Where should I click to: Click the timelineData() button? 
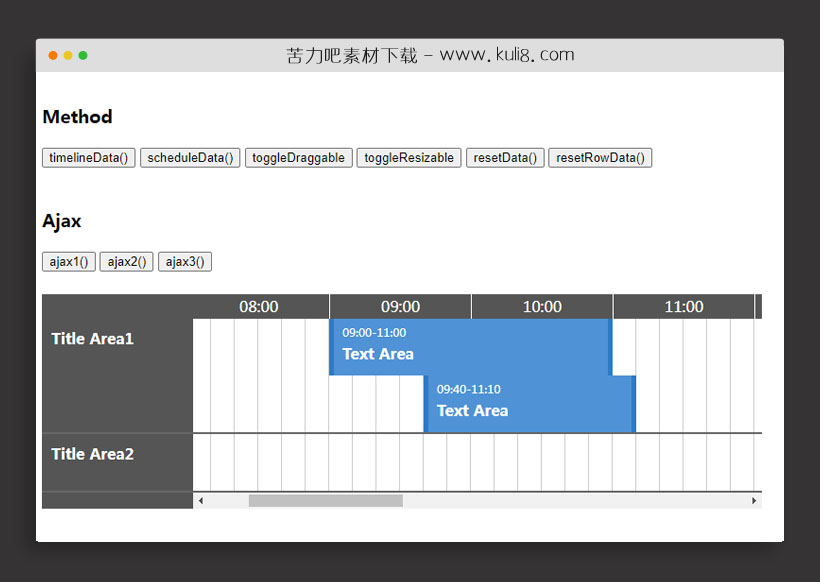click(89, 158)
